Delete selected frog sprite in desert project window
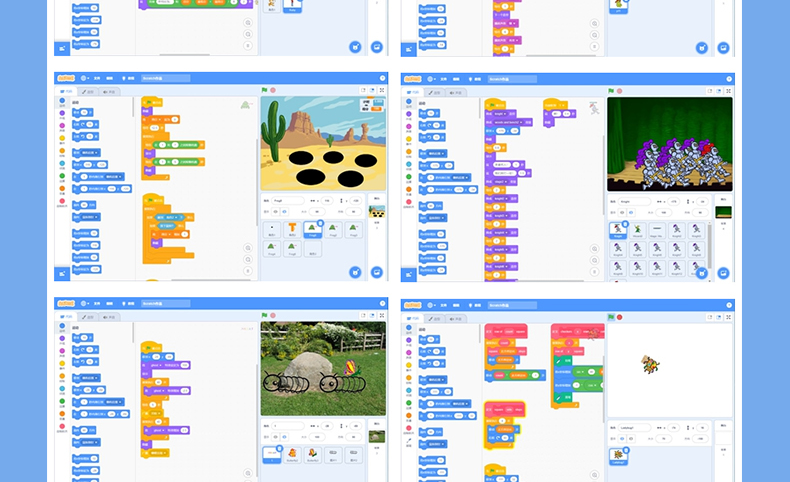790x482 pixels. (320, 223)
